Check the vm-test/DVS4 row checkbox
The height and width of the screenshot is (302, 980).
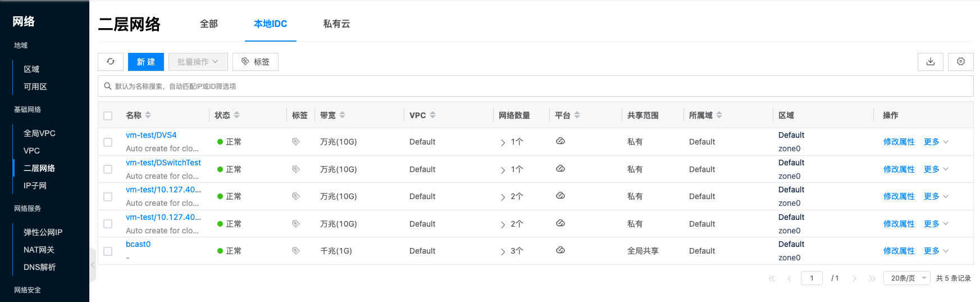click(108, 142)
